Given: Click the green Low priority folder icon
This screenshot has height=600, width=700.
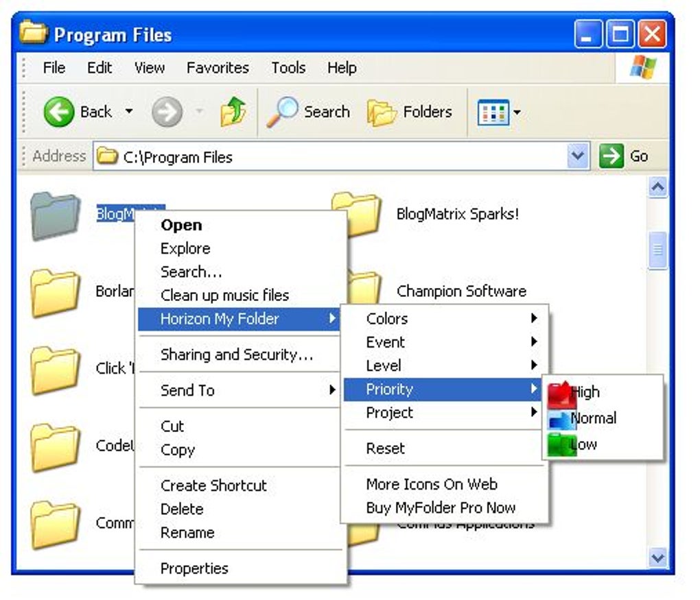Looking at the screenshot, I should tap(561, 445).
